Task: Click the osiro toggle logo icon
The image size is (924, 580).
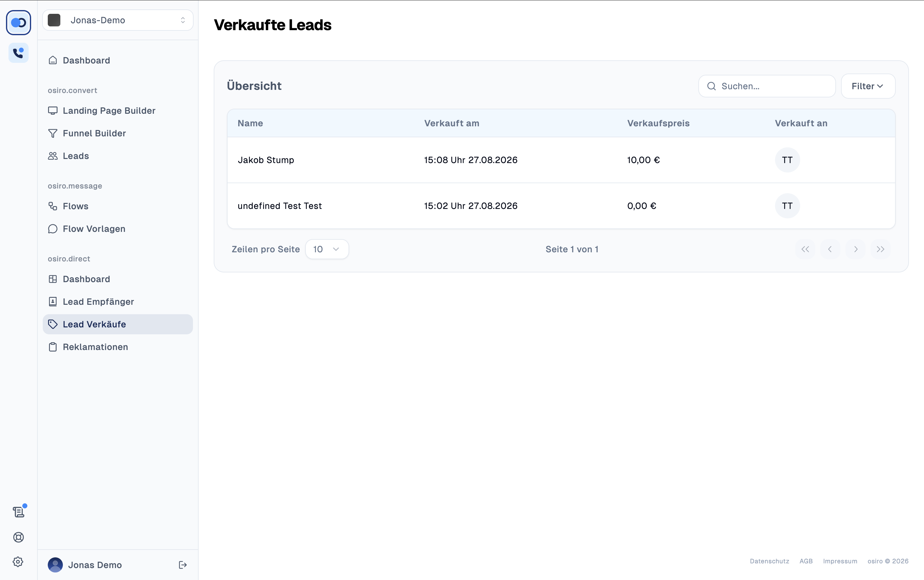Action: 19,23
